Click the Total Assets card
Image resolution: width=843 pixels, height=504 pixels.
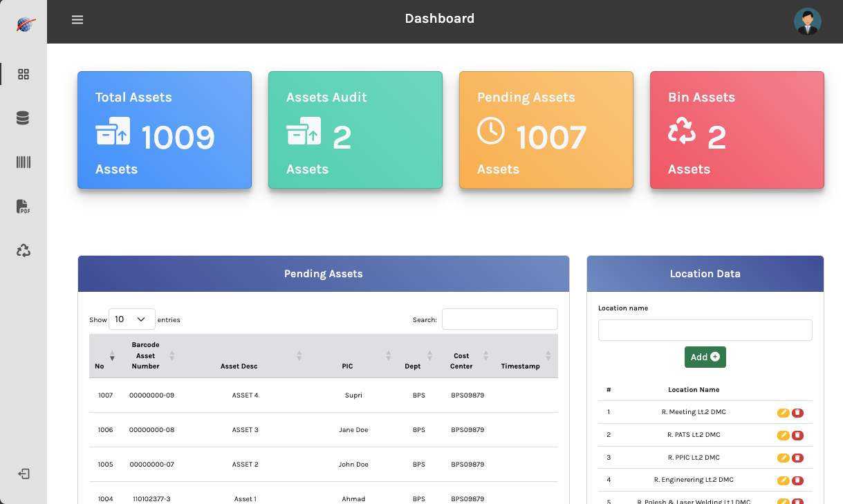point(164,130)
